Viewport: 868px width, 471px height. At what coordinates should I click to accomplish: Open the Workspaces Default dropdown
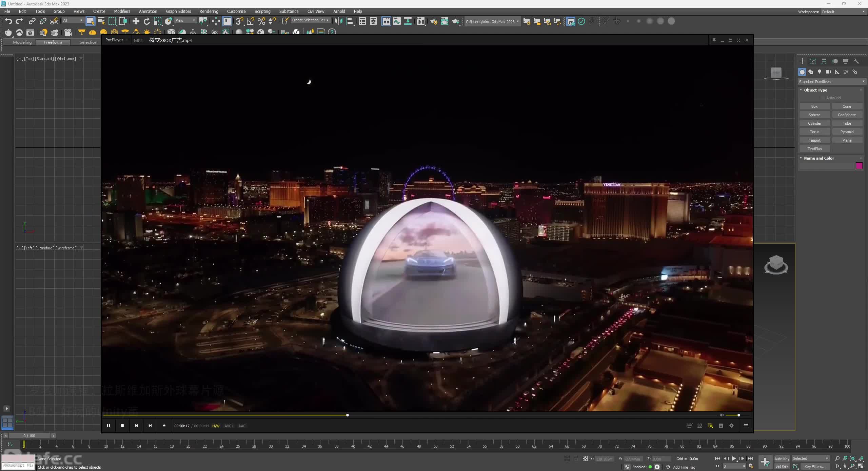(x=843, y=12)
